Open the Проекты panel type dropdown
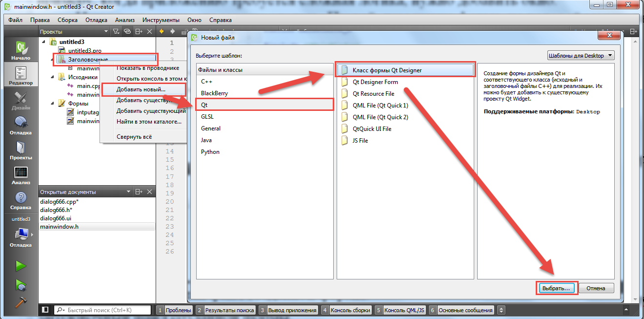 pos(107,31)
